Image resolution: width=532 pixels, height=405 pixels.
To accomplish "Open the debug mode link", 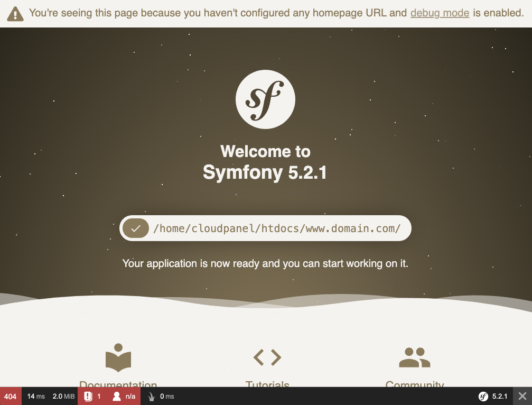I will pyautogui.click(x=440, y=13).
